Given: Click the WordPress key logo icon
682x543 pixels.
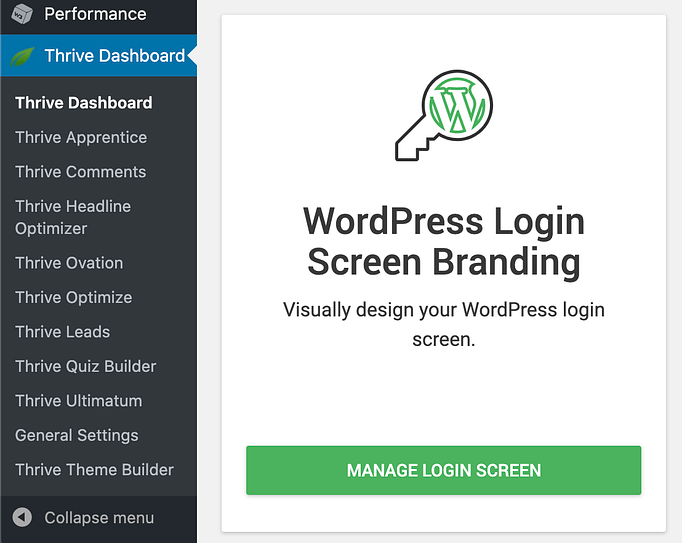Looking at the screenshot, I should (444, 115).
